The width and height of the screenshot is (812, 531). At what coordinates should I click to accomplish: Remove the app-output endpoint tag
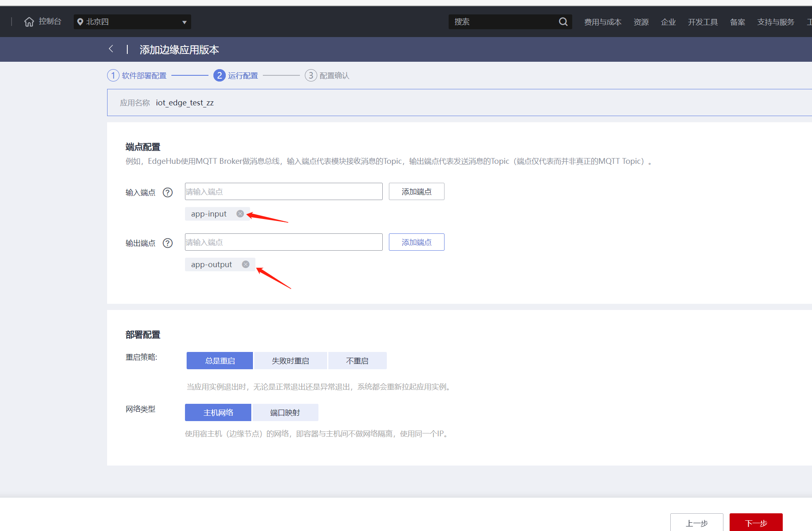pyautogui.click(x=246, y=264)
